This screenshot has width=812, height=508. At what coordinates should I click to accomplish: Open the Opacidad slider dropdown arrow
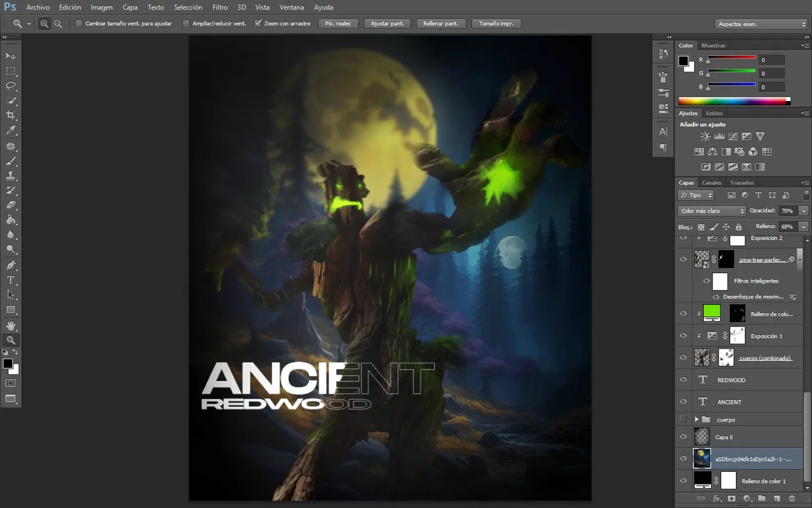(804, 211)
